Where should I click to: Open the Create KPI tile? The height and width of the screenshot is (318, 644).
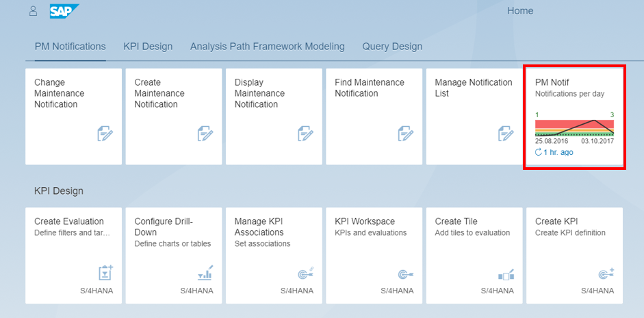pyautogui.click(x=575, y=256)
